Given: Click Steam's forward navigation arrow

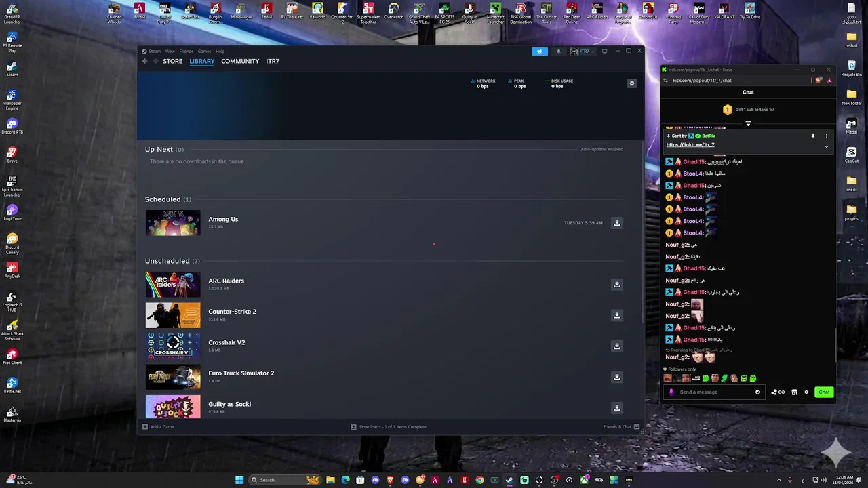Looking at the screenshot, I should pos(155,61).
